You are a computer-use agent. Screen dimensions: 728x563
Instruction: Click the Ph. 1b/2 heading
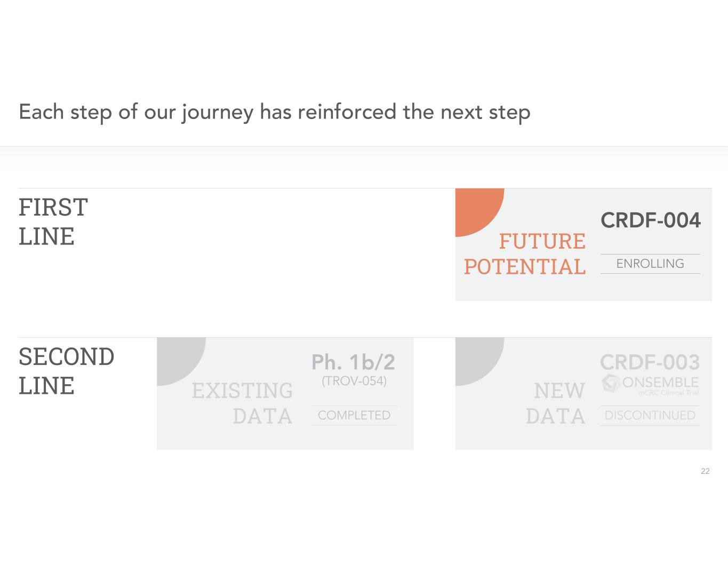coord(353,362)
